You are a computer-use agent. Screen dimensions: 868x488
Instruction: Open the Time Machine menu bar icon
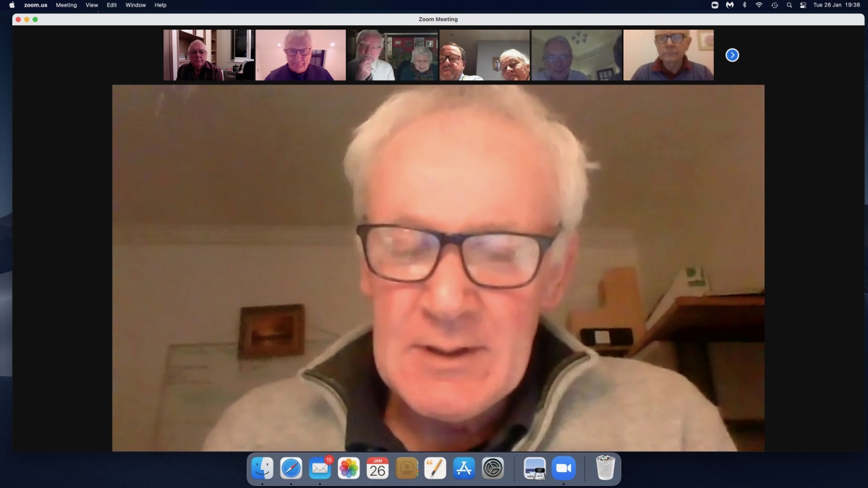pos(775,5)
